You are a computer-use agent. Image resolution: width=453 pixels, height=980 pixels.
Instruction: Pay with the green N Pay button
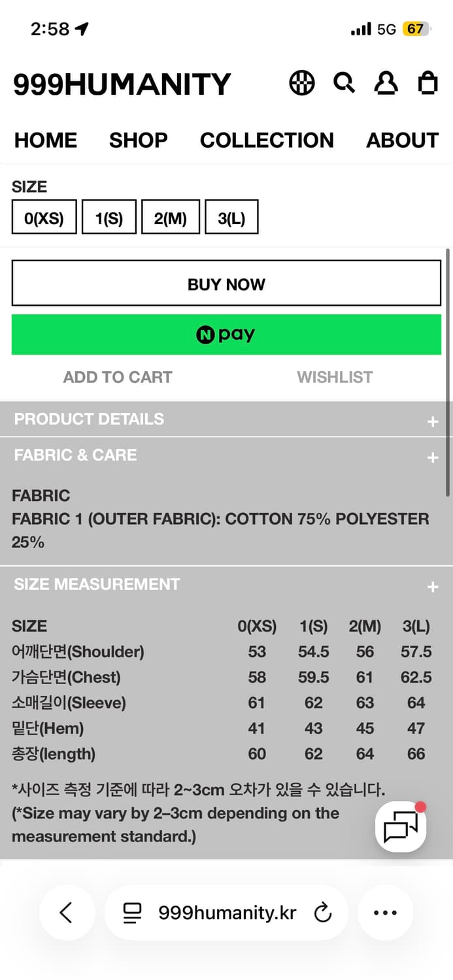[x=226, y=335]
